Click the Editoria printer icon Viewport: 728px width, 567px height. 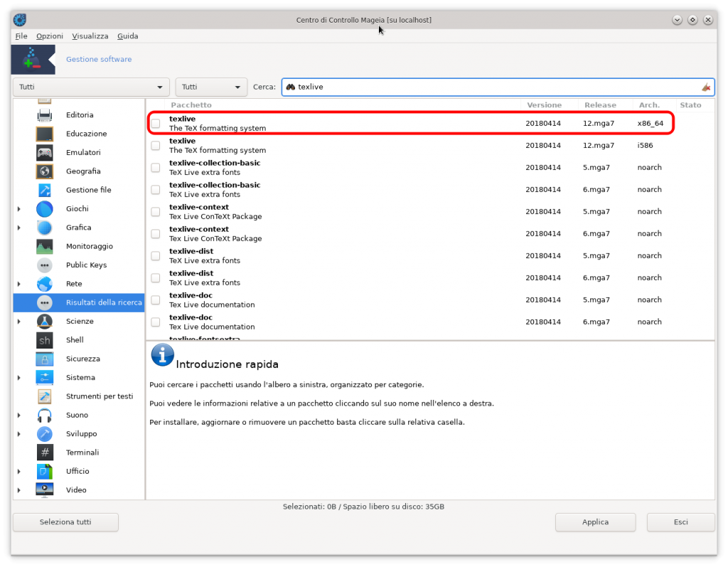click(x=44, y=114)
